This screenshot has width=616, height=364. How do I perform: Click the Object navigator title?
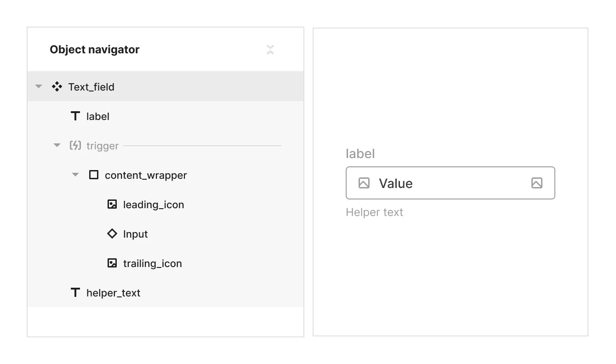[x=95, y=50]
